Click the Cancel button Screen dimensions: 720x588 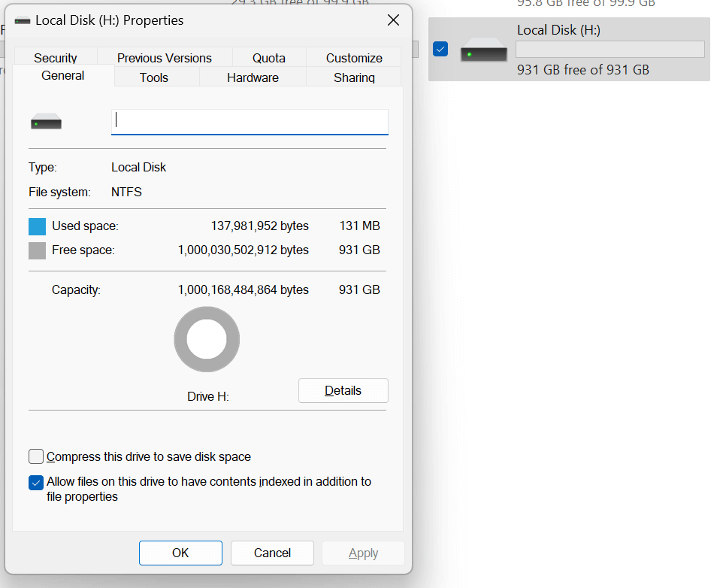[272, 553]
